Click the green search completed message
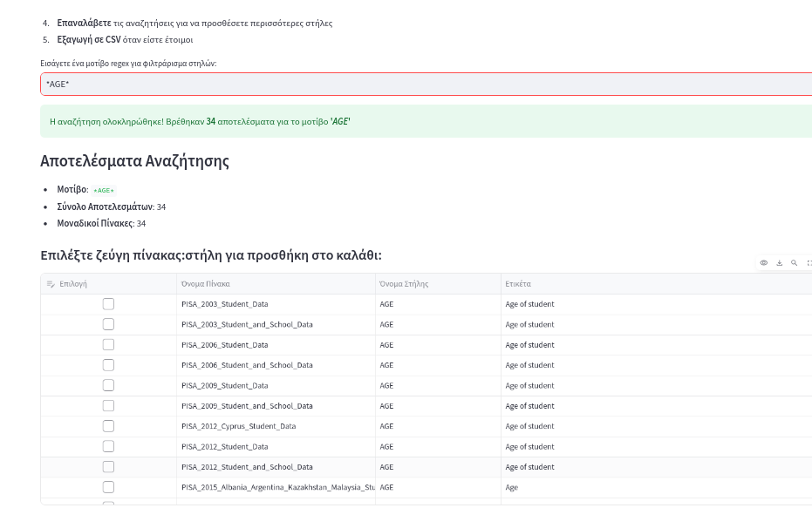 point(426,122)
